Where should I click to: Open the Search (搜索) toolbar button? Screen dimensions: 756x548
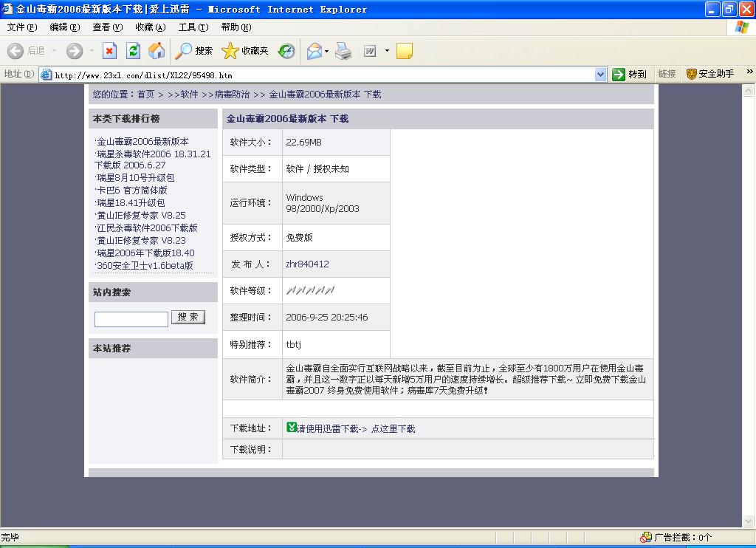(194, 51)
